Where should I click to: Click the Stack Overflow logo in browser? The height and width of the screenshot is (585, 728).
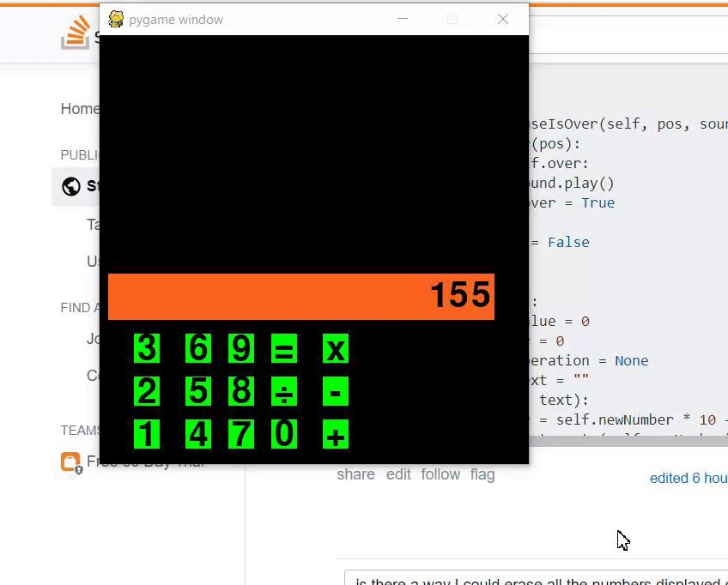76,33
